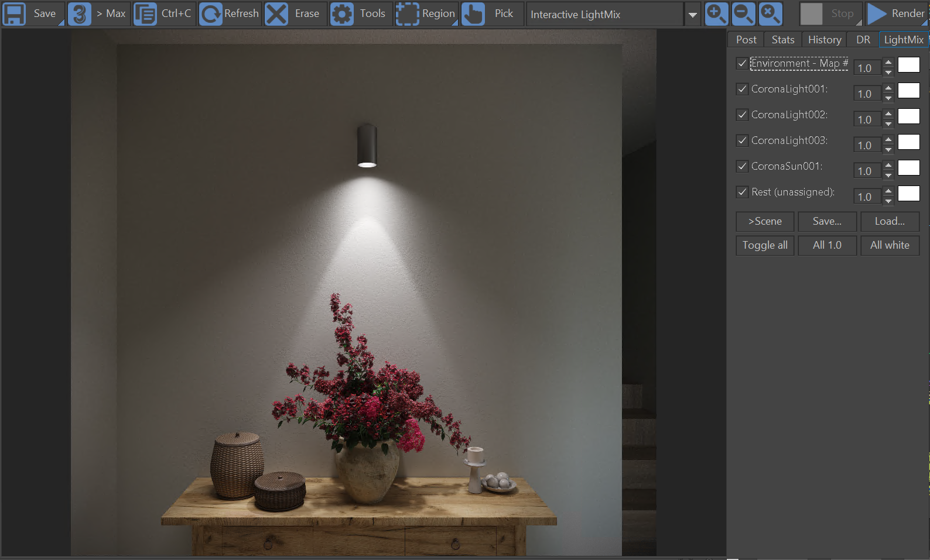
Task: Click the All 1.0 button
Action: click(827, 245)
